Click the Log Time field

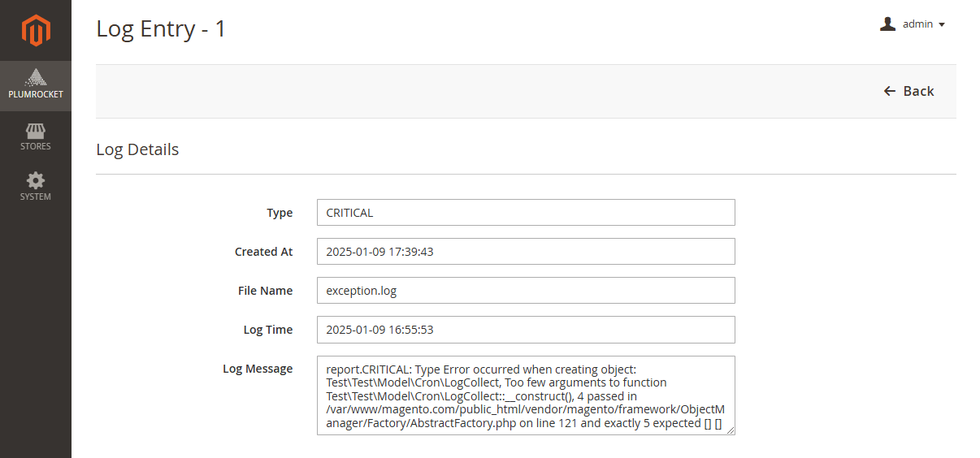526,330
